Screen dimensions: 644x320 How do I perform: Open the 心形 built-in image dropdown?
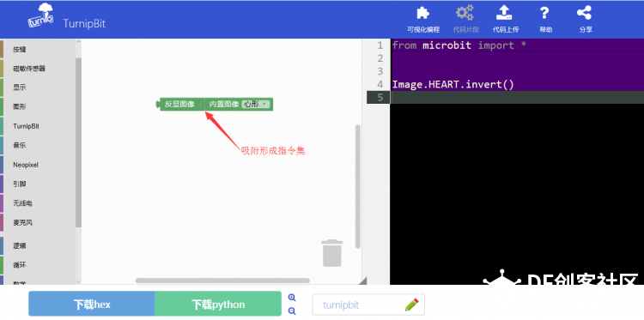point(255,104)
